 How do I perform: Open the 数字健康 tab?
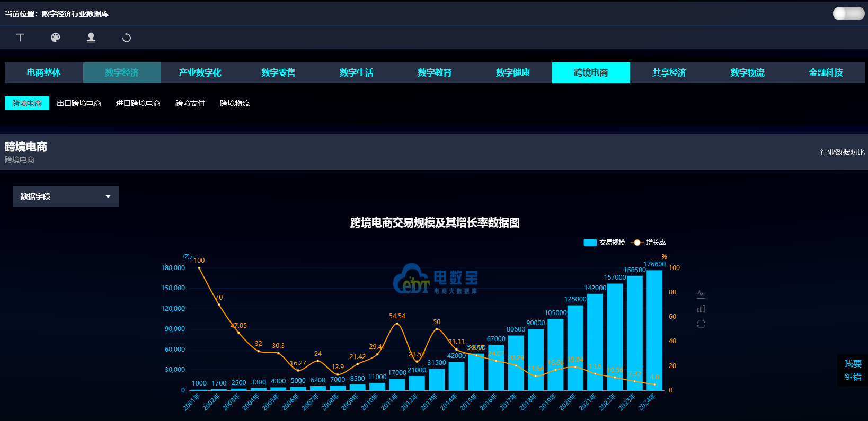click(x=513, y=73)
